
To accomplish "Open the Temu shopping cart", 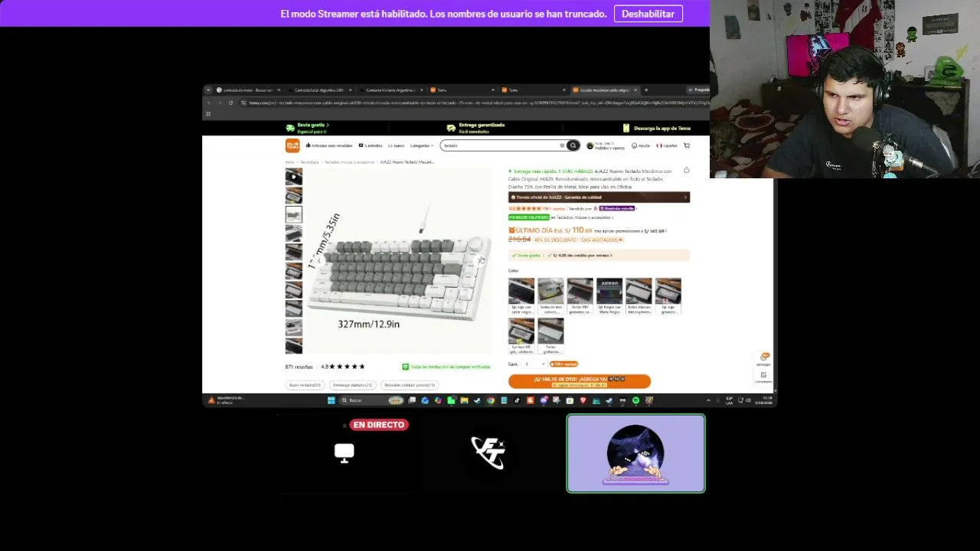I will pyautogui.click(x=687, y=145).
